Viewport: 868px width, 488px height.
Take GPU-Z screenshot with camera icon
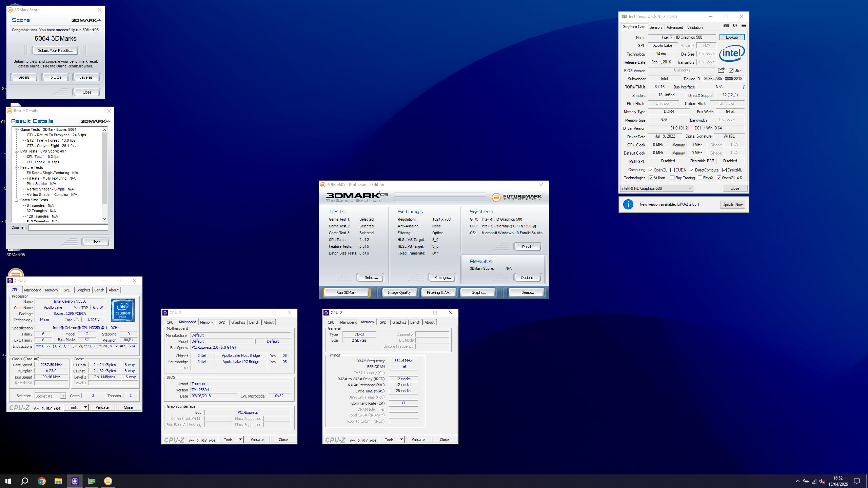726,26
